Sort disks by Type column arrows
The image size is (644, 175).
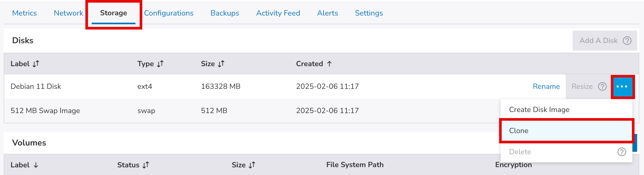(160, 64)
